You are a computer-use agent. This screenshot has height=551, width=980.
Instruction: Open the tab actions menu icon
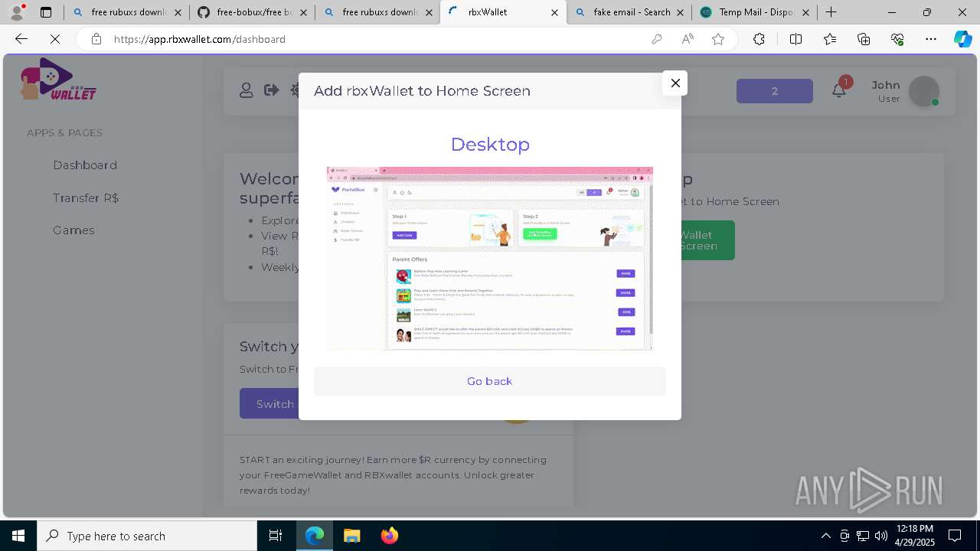(x=46, y=12)
